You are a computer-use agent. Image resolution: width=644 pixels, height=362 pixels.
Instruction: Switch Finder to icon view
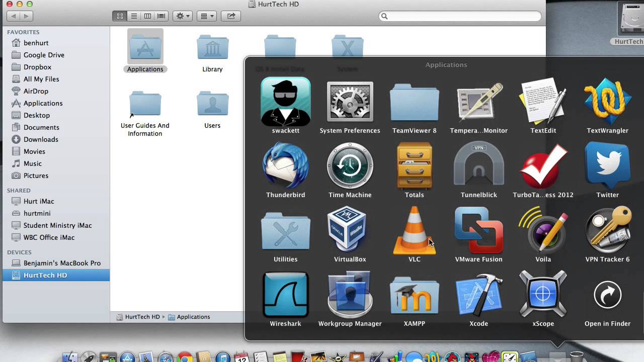[x=120, y=16]
